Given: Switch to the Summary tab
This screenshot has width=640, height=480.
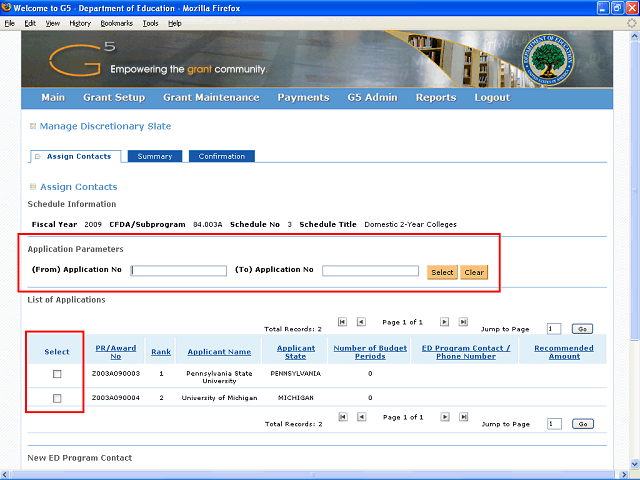Looking at the screenshot, I should pyautogui.click(x=155, y=157).
